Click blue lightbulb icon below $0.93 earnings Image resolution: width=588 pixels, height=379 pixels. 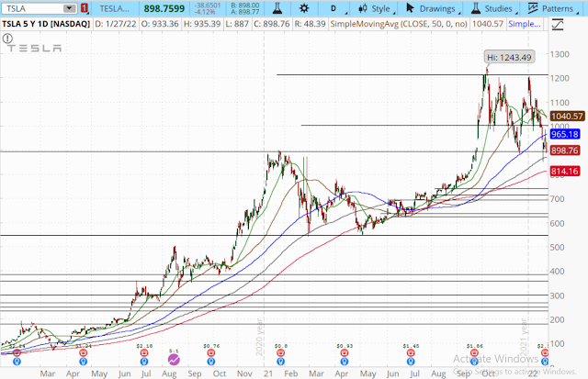[x=344, y=362]
